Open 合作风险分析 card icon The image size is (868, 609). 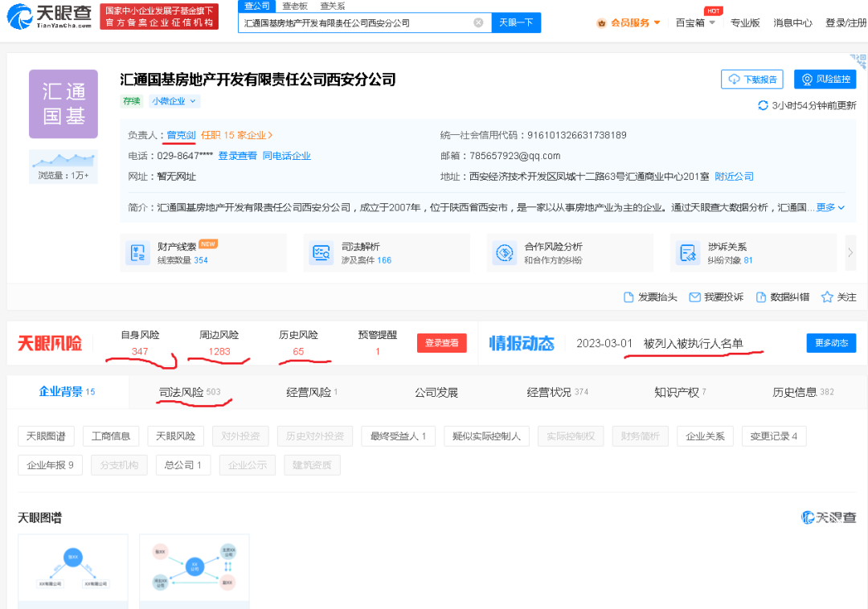(x=504, y=253)
